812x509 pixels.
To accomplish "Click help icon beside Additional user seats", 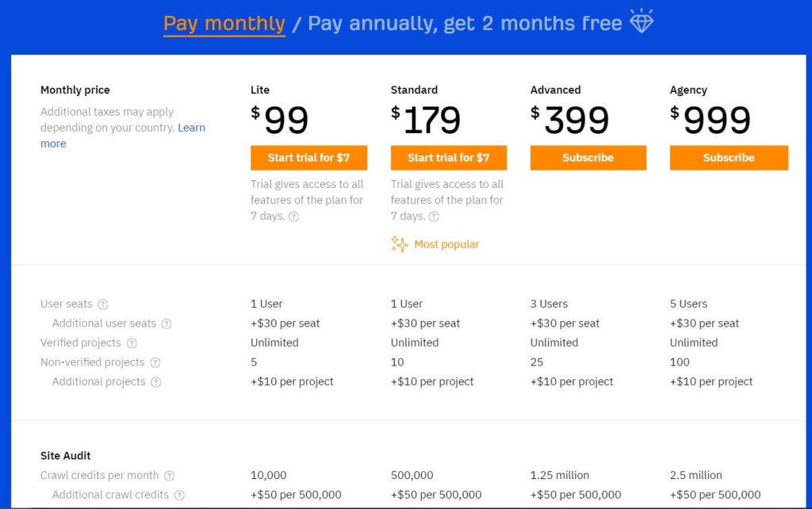I will pyautogui.click(x=167, y=323).
